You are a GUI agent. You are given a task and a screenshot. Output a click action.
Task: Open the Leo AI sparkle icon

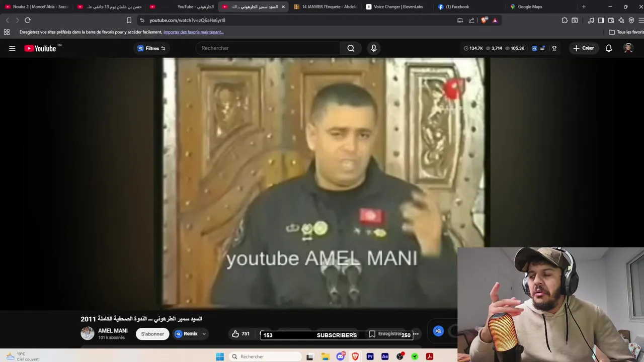[621, 20]
